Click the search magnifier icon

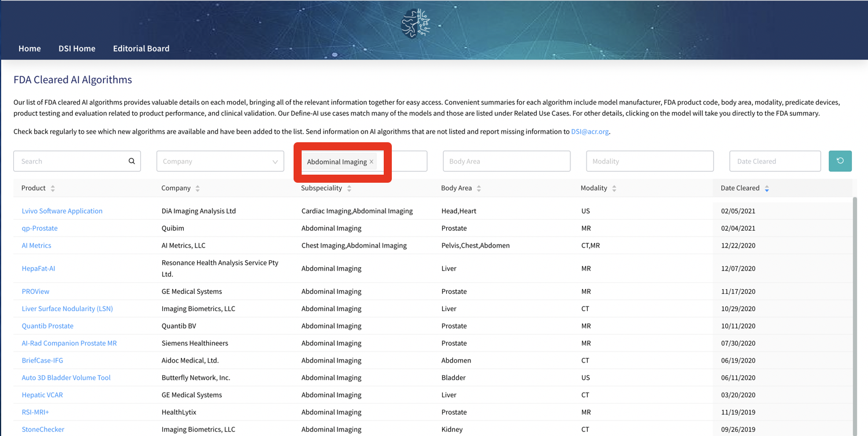(132, 161)
